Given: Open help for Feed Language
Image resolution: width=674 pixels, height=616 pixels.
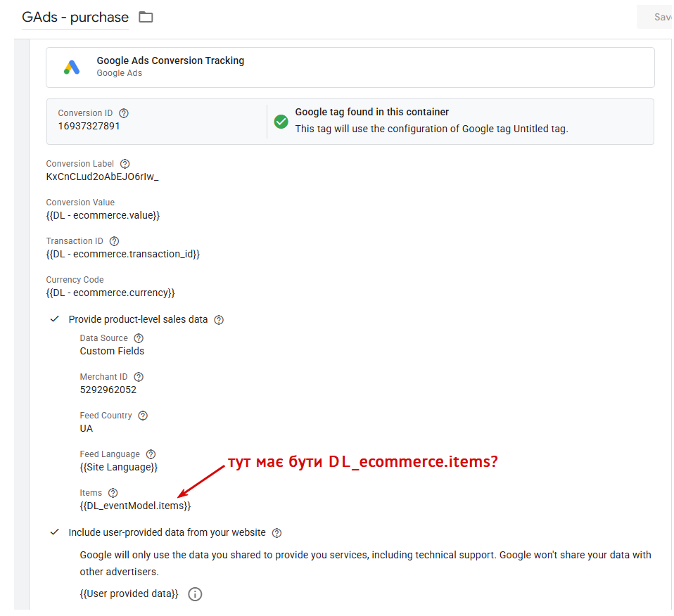Looking at the screenshot, I should tap(151, 454).
